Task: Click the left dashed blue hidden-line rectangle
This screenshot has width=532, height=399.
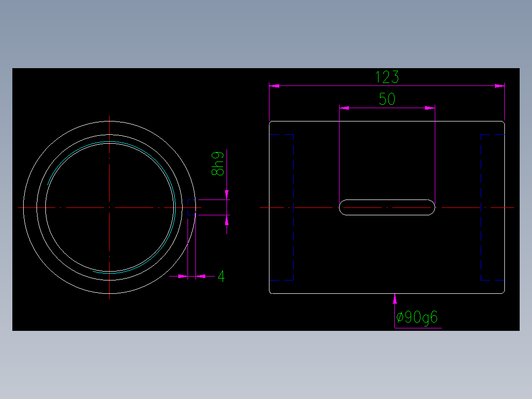Action: pos(281,207)
